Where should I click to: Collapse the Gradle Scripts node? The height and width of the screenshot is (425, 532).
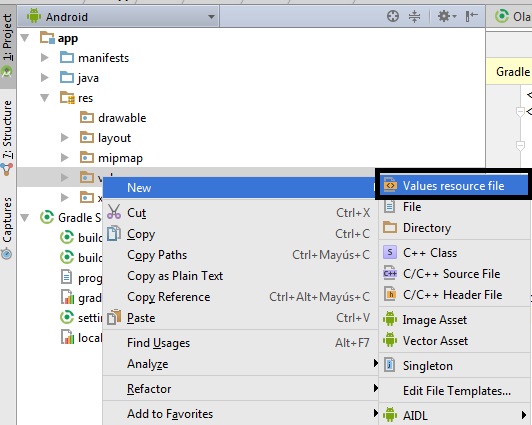(25, 217)
